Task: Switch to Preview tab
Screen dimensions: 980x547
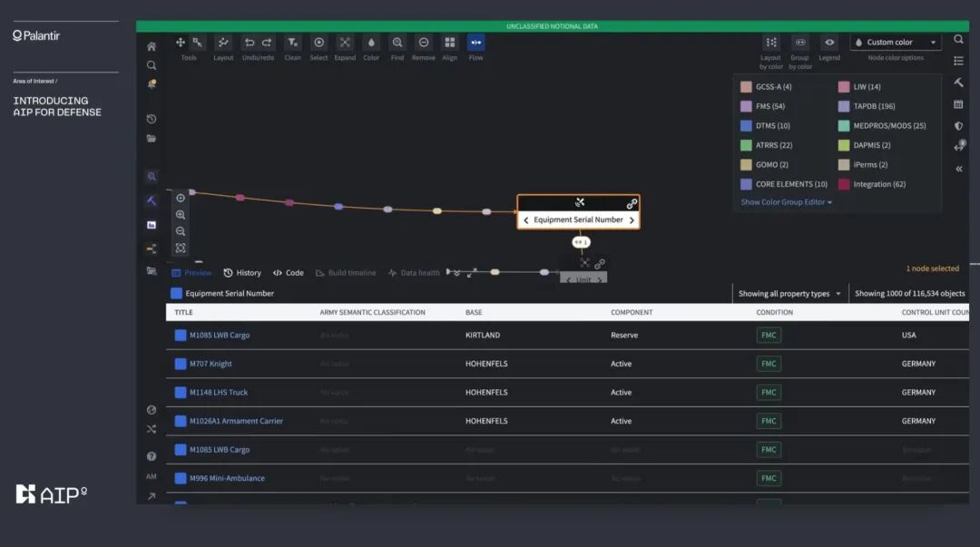Action: tap(191, 272)
